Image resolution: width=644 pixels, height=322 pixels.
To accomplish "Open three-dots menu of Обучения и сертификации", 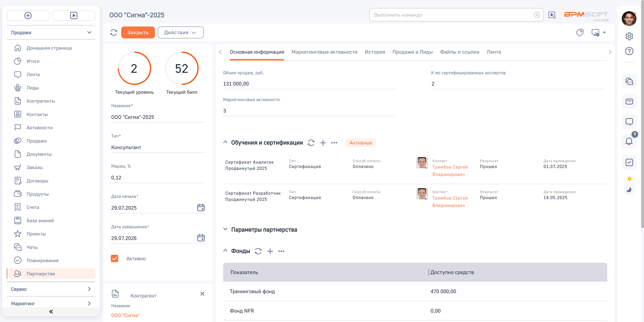I will pos(334,143).
